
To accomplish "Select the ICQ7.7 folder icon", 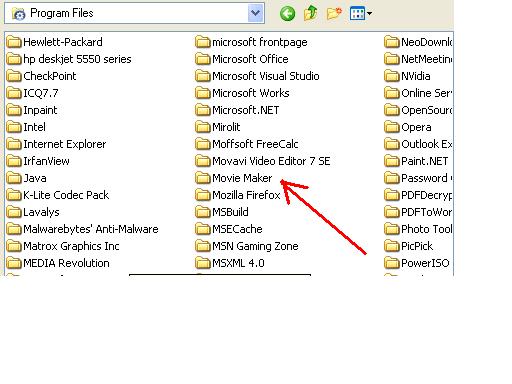I will [14, 93].
